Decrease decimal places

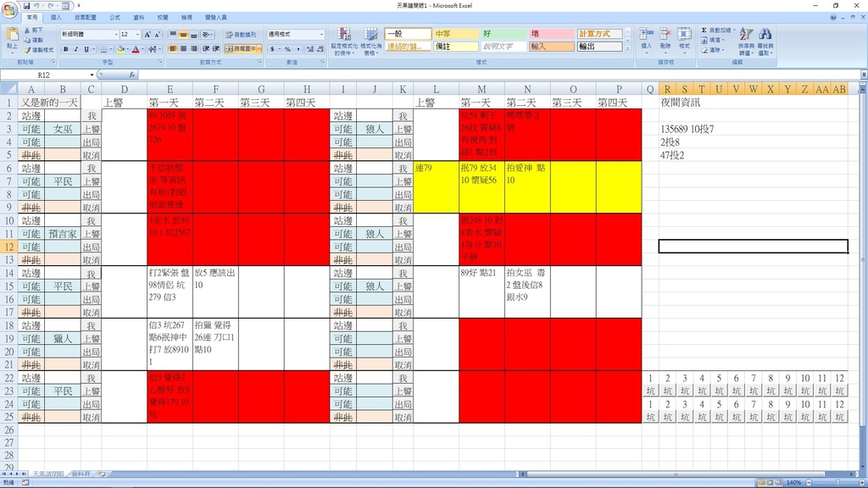(x=320, y=49)
